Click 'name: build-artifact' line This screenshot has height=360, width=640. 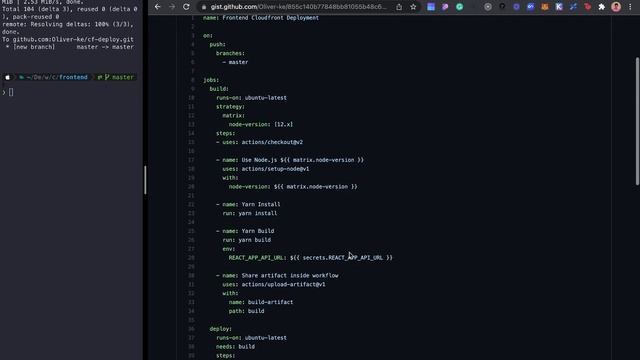click(261, 302)
